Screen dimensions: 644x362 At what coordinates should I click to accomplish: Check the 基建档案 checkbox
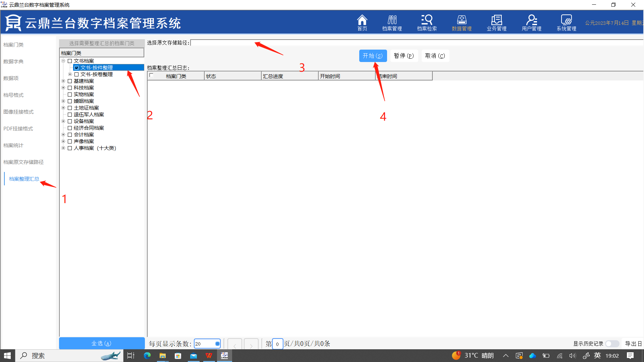click(70, 81)
